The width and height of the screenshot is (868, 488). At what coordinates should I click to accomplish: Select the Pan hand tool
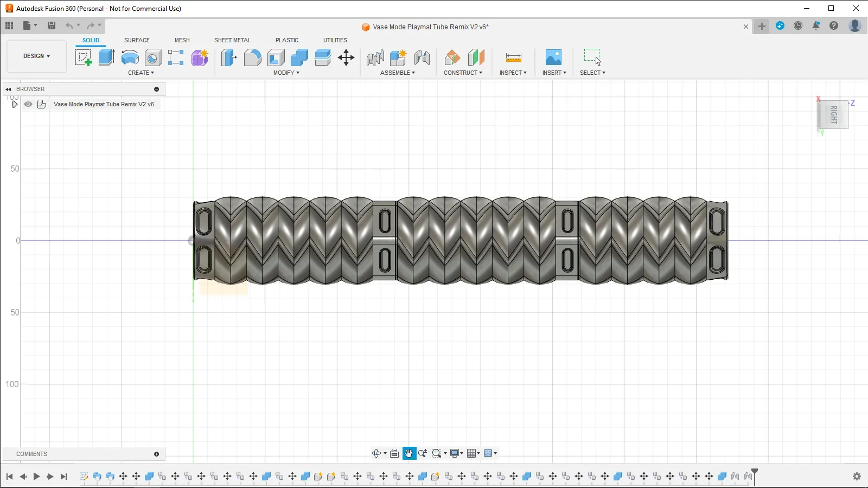(x=409, y=453)
